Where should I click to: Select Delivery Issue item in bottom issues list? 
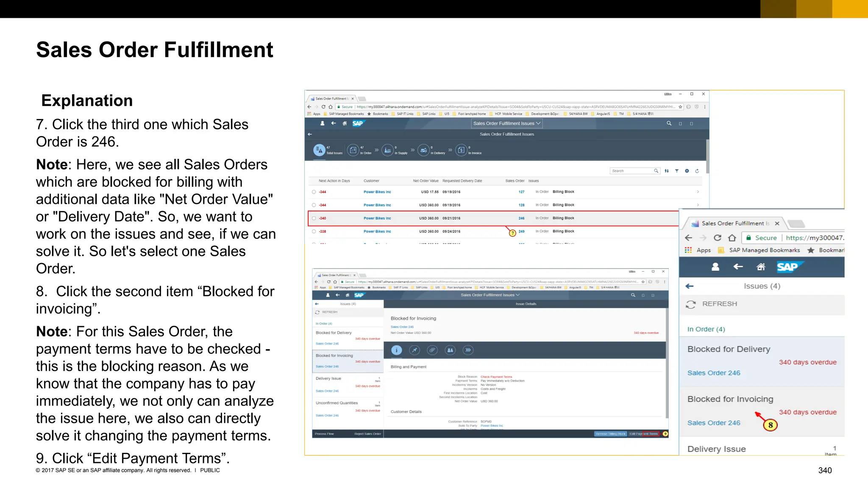(348, 385)
